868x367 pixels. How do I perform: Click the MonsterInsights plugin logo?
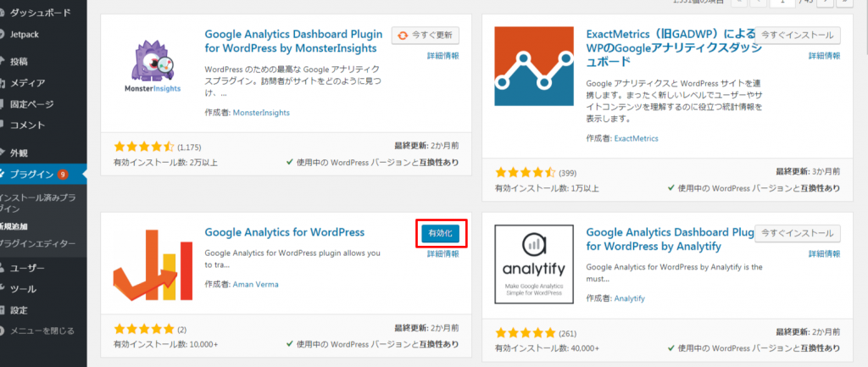click(152, 66)
